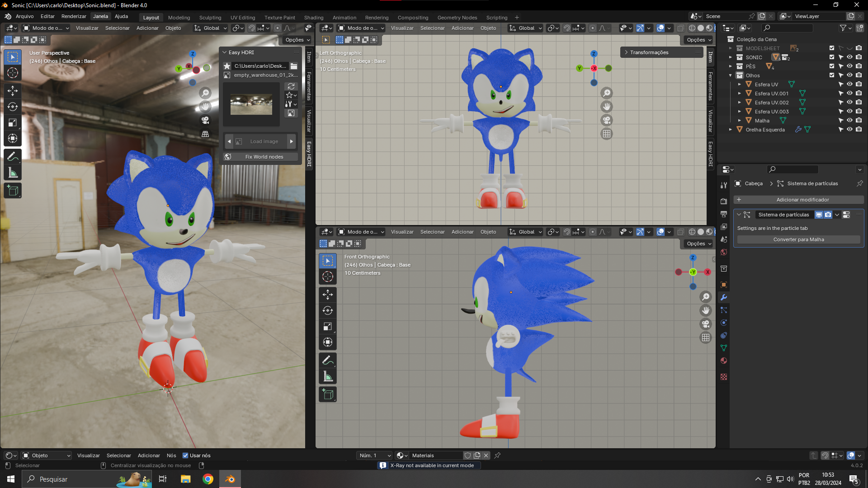Open the Modifiers properties tab wrench icon
The width and height of the screenshot is (868, 488).
coord(724,297)
